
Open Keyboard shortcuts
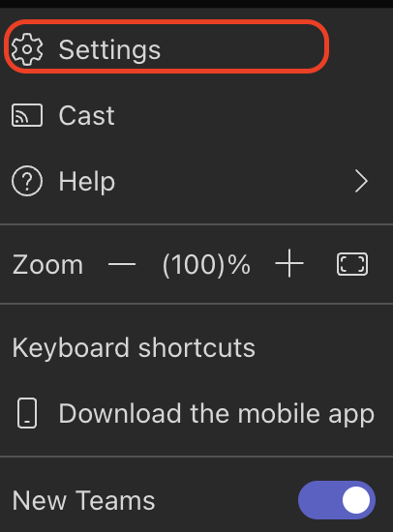[x=134, y=348]
